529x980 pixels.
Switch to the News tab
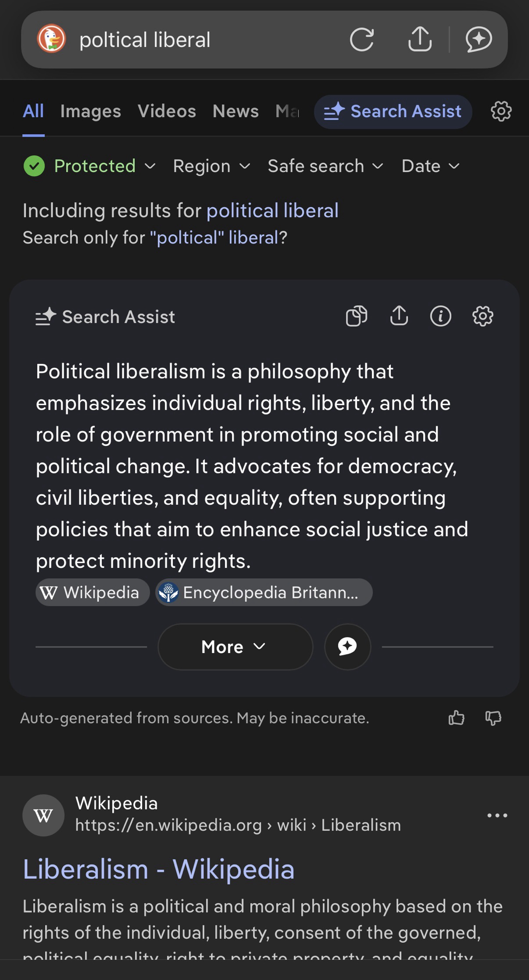236,111
